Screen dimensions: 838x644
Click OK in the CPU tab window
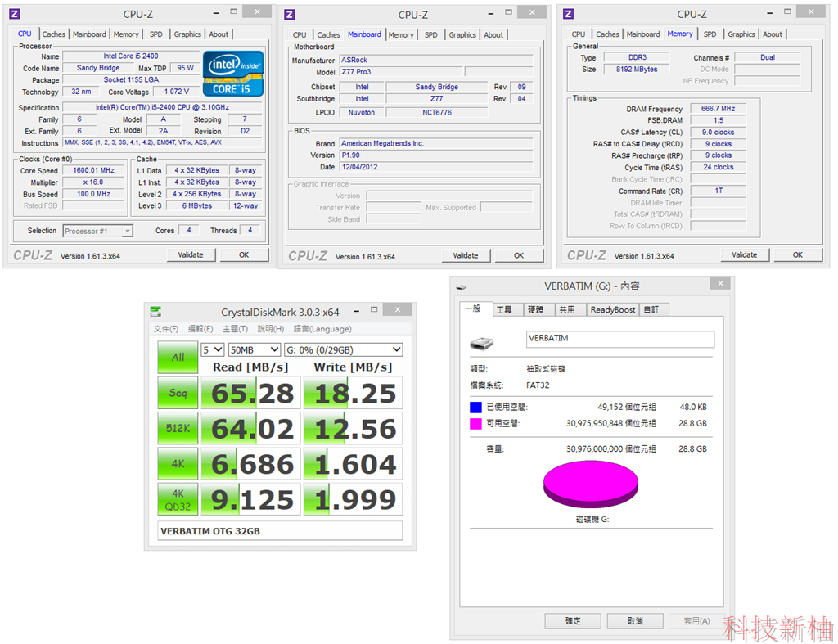pyautogui.click(x=244, y=255)
